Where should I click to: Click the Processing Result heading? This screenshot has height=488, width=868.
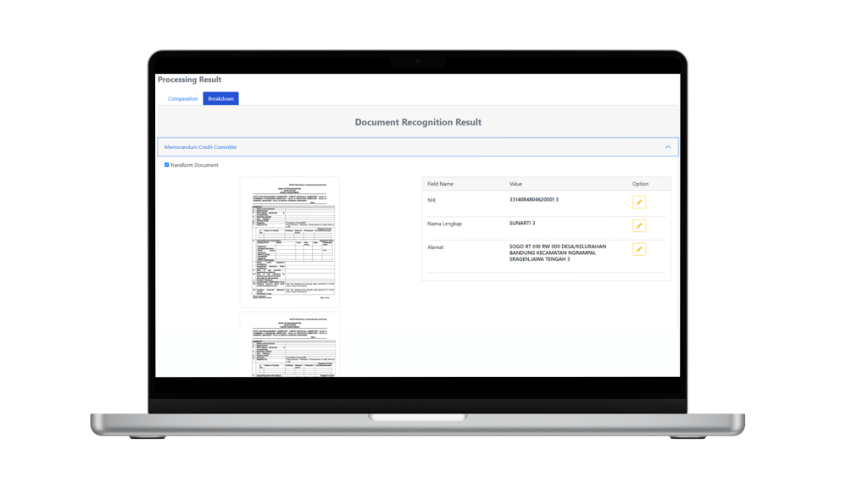189,80
